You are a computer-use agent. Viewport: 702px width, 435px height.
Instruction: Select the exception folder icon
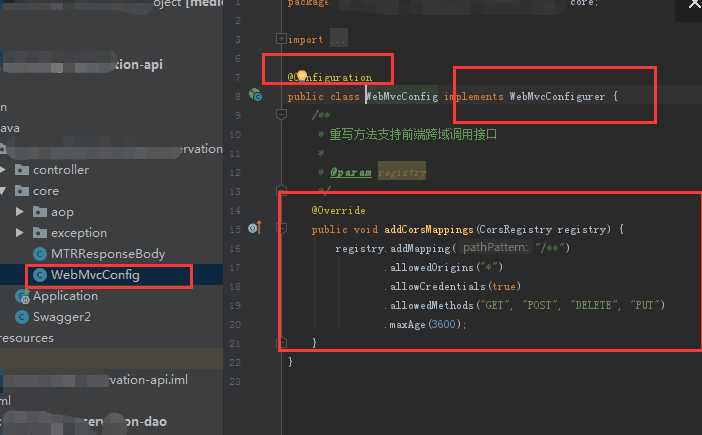coord(40,233)
